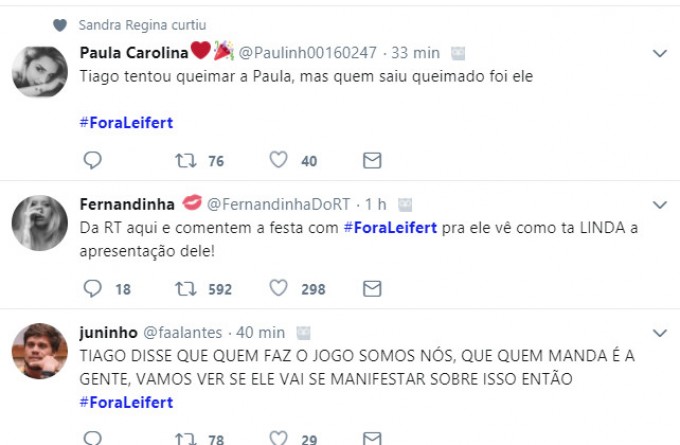View juninho's avatar photo

pos(39,349)
